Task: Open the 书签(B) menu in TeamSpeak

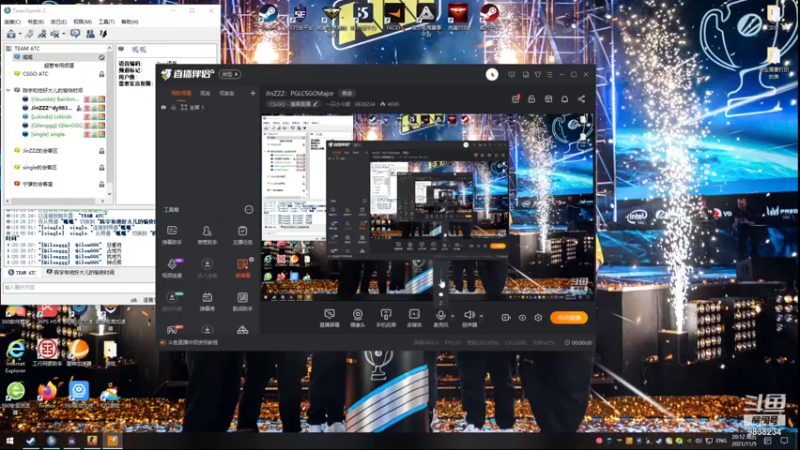Action: [35, 22]
